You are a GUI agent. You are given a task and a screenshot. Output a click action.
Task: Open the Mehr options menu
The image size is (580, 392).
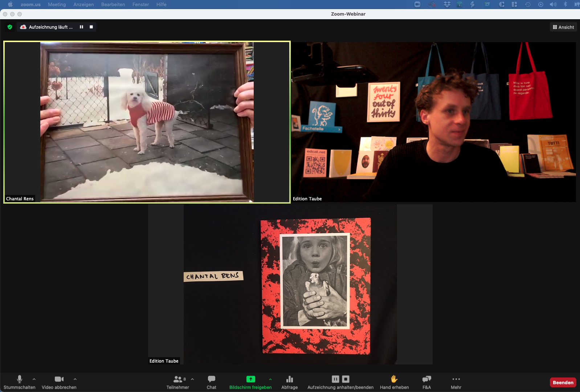click(x=456, y=382)
